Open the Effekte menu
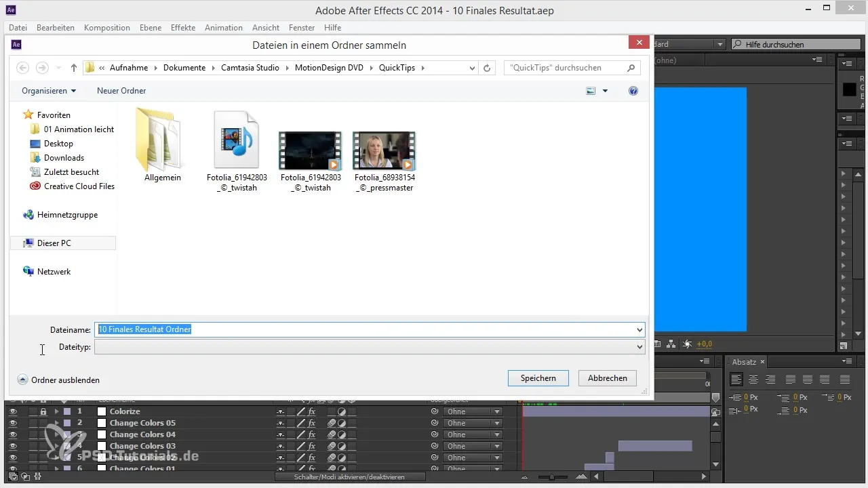Screen dimensions: 868x488 (183, 28)
